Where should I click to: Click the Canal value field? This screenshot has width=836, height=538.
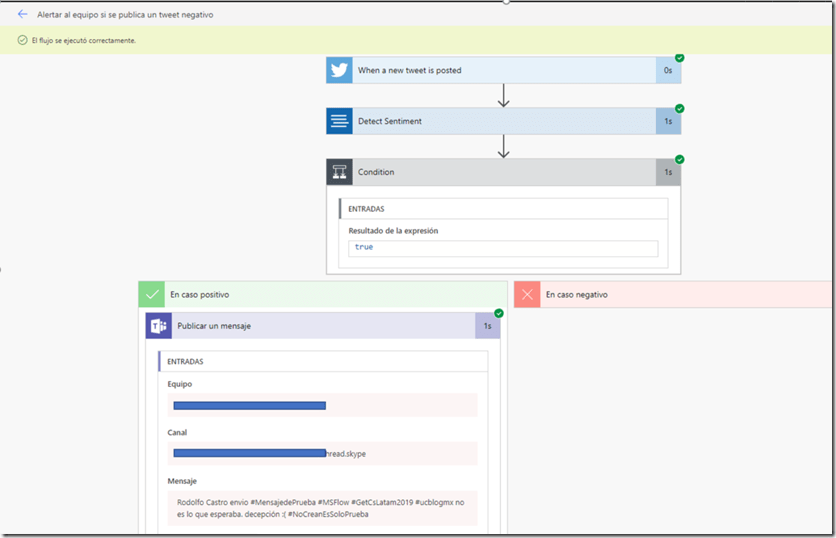[x=322, y=453]
